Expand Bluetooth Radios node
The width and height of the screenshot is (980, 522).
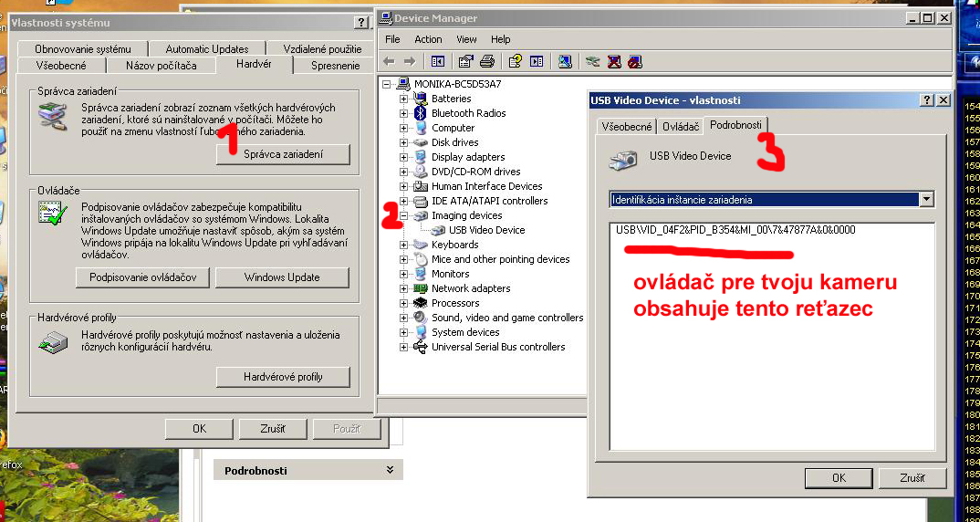tap(403, 113)
